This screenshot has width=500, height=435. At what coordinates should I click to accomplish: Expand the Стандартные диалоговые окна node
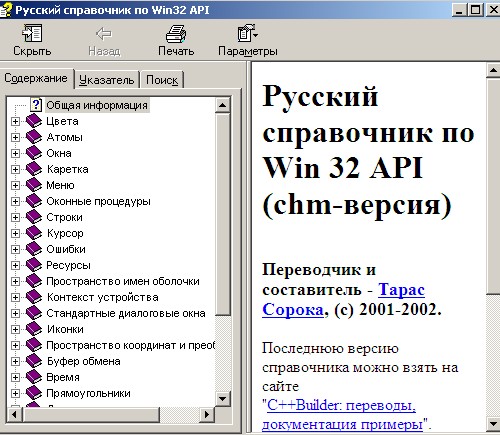[x=15, y=313]
